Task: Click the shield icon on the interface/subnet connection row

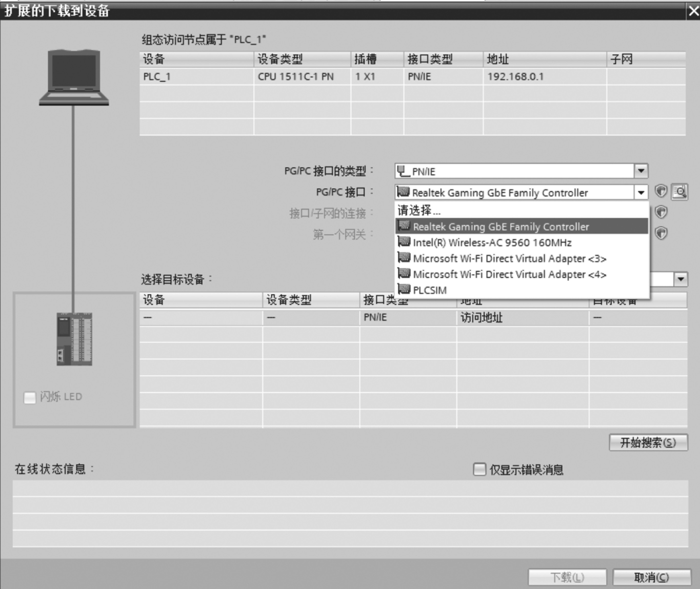Action: point(661,212)
